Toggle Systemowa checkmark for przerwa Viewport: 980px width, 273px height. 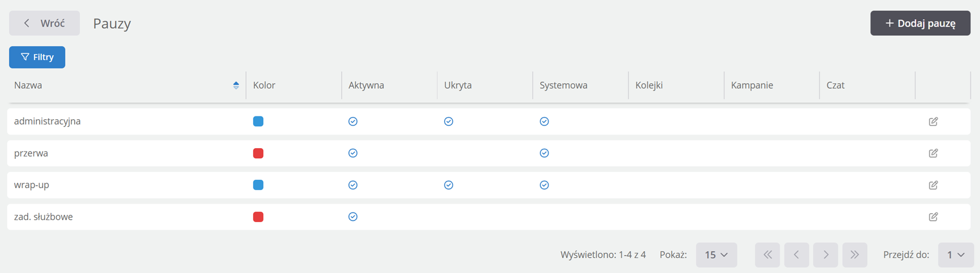(544, 153)
